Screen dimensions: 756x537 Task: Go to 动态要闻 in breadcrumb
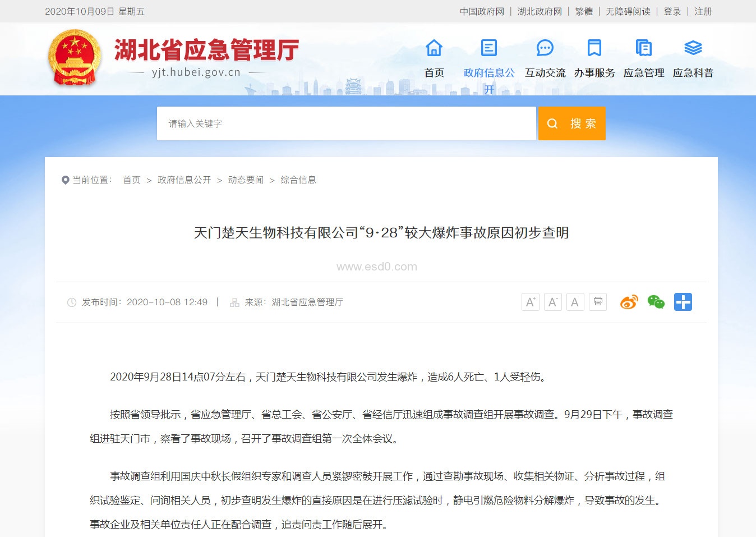(246, 180)
